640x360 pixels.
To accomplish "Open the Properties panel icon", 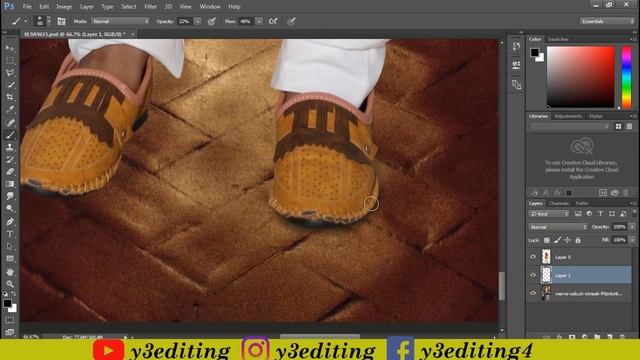I will pos(516,64).
